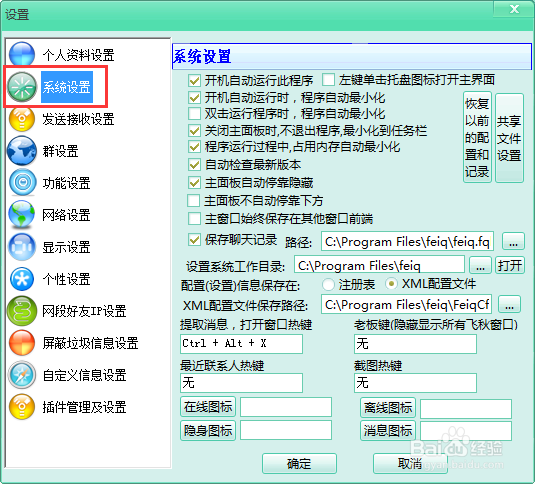Screen dimensions: 535x484
Task: Click the 自定义信息设置 compass icon
Action: (22, 375)
